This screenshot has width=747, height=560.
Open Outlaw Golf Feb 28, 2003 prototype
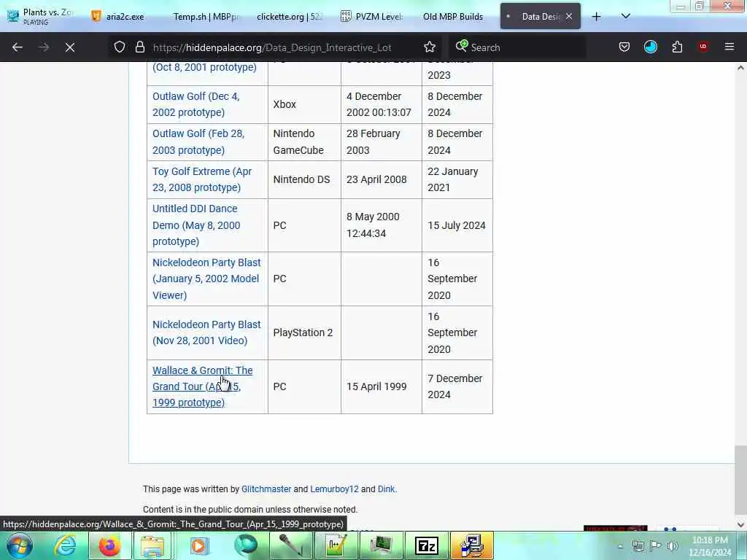click(x=198, y=142)
